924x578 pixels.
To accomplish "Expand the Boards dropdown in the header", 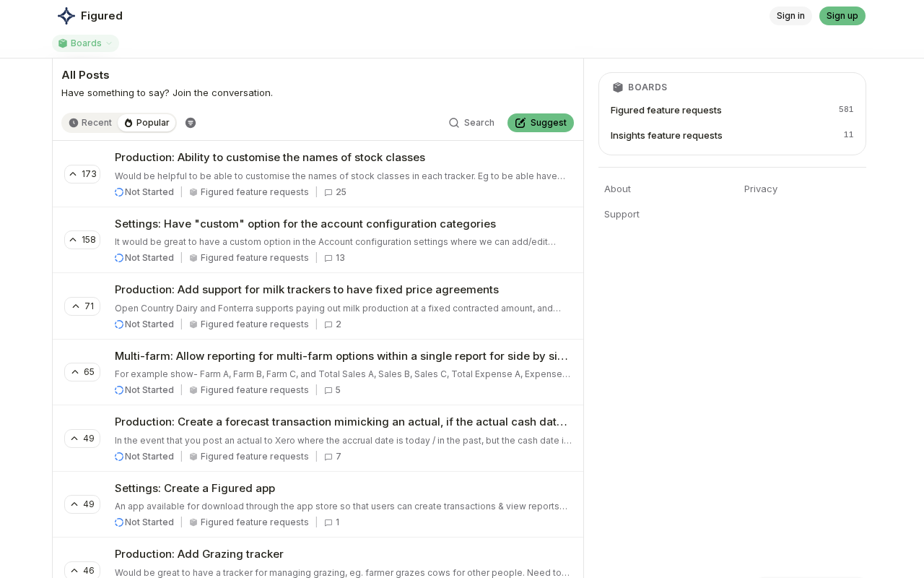I will pos(85,43).
